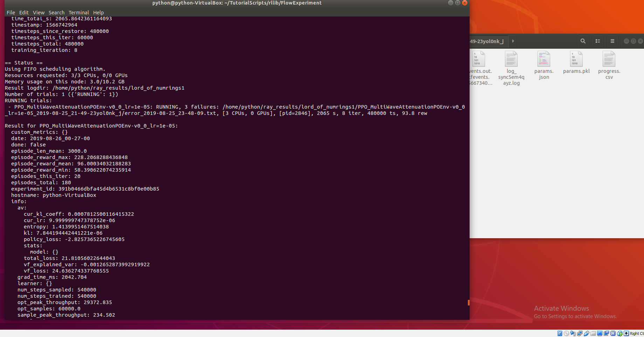The height and width of the screenshot is (337, 644).
Task: Expand the breadcrumb path arrow next to the folder name
Action: tap(513, 41)
